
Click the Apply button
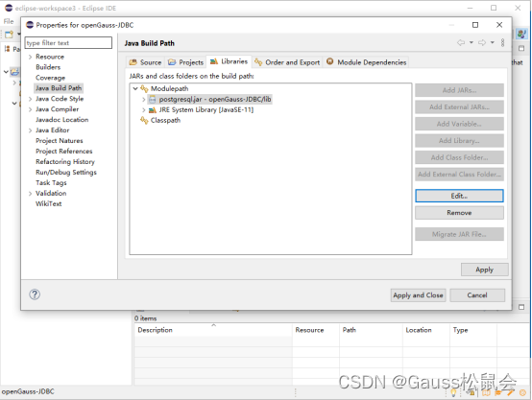(x=485, y=270)
